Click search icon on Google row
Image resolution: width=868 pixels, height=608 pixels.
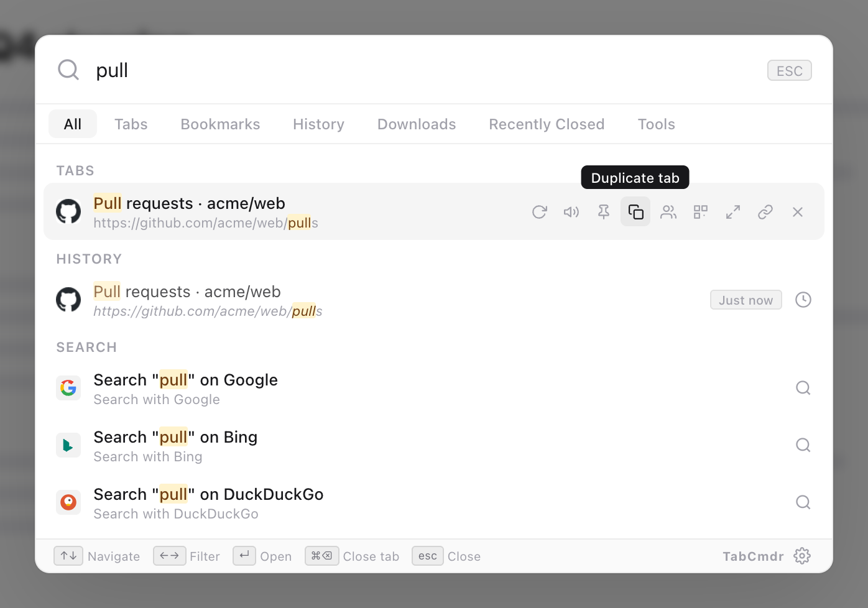tap(803, 388)
